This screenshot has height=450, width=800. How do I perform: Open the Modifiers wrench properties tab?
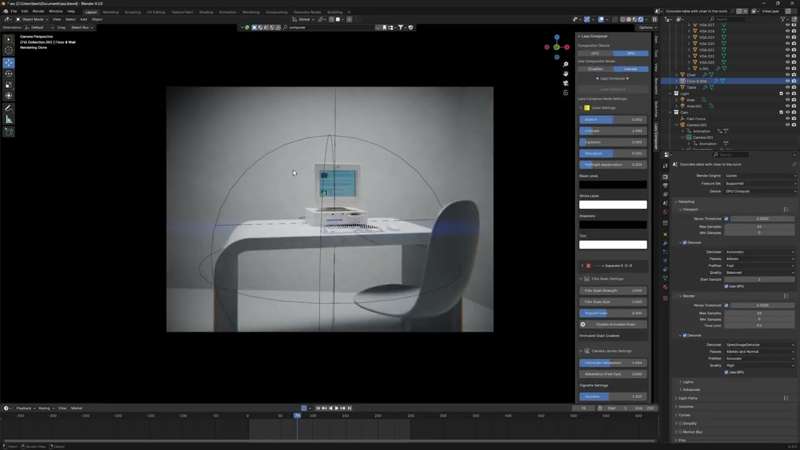(665, 244)
